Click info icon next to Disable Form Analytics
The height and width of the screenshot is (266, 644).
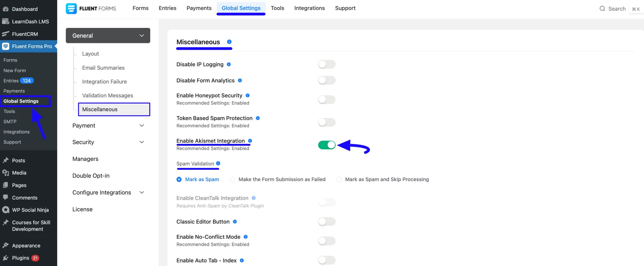pyautogui.click(x=240, y=81)
